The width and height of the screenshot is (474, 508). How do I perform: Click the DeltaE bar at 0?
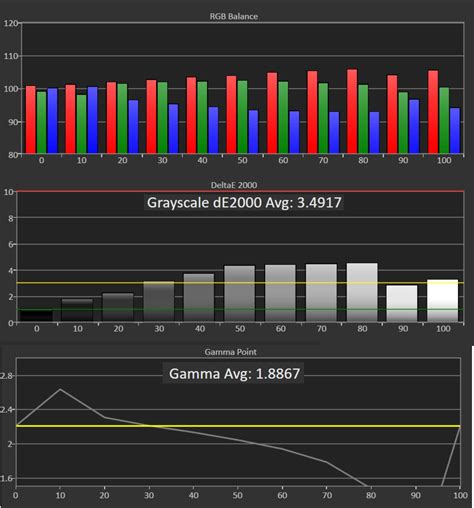36,316
